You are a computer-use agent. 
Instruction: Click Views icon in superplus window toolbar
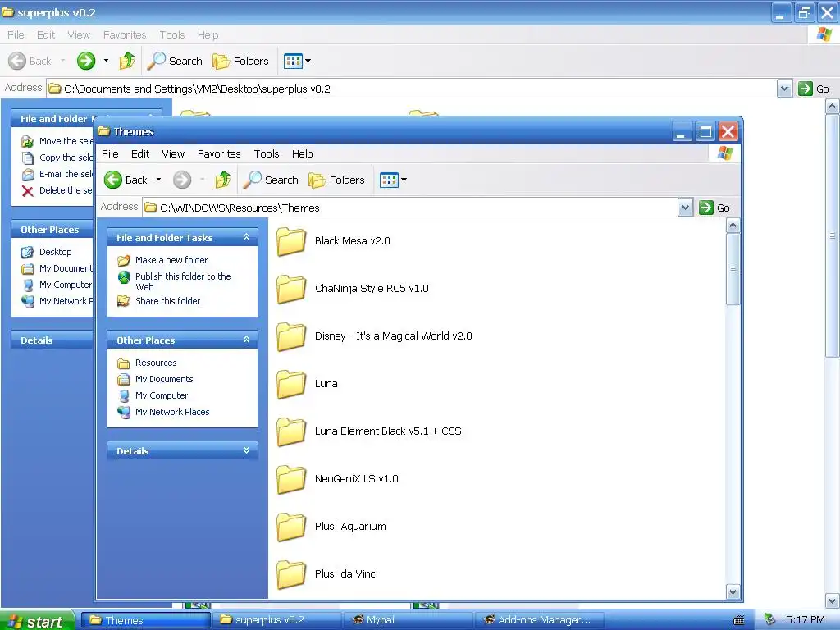[293, 61]
